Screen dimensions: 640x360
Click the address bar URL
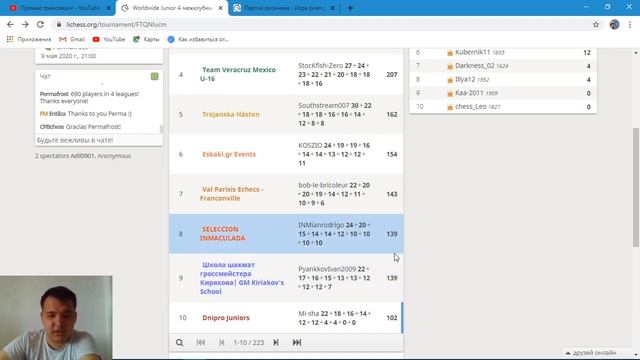tap(116, 24)
